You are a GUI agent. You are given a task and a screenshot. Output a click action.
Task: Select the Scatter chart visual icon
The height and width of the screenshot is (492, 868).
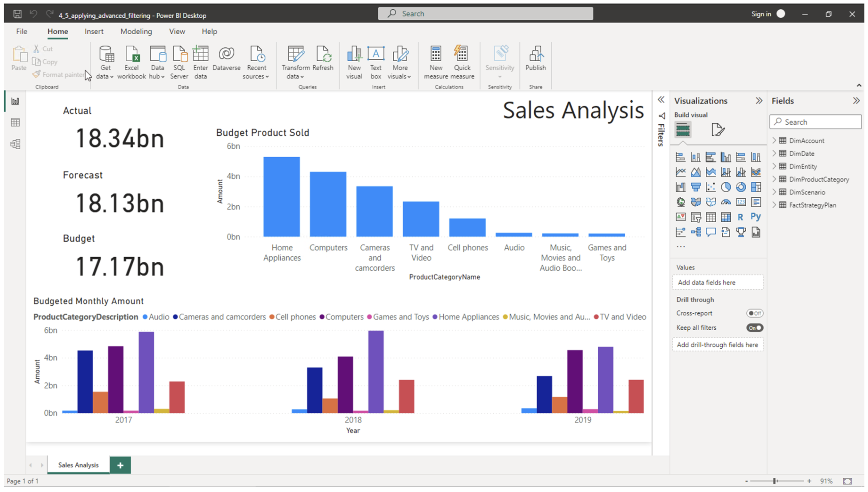(711, 187)
